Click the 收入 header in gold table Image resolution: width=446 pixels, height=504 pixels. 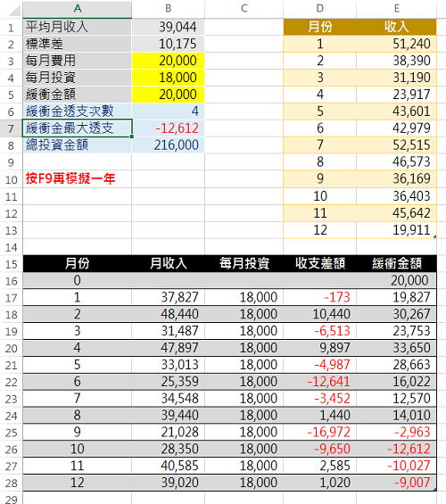pos(397,27)
